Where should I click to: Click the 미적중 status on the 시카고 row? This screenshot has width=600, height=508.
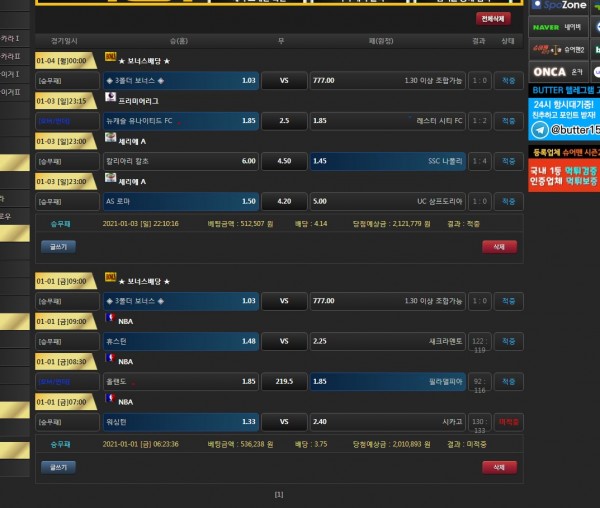click(x=509, y=421)
